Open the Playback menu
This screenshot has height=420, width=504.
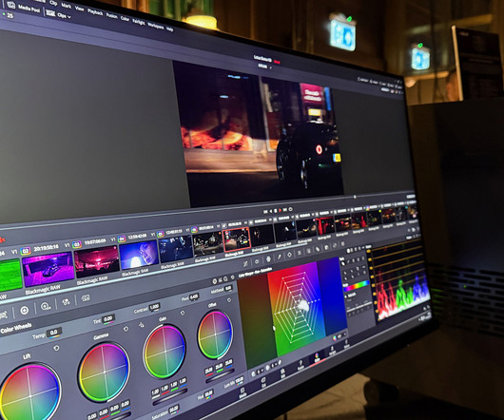coord(95,12)
